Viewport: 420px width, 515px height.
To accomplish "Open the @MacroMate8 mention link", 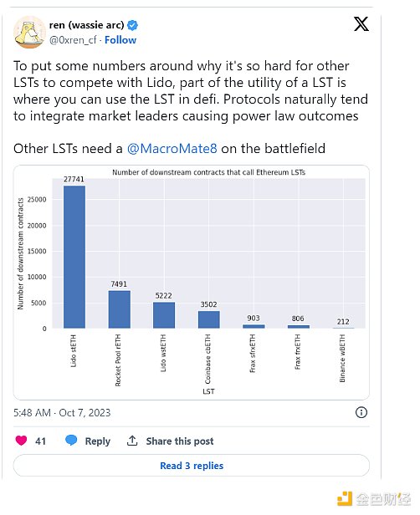I will (172, 149).
